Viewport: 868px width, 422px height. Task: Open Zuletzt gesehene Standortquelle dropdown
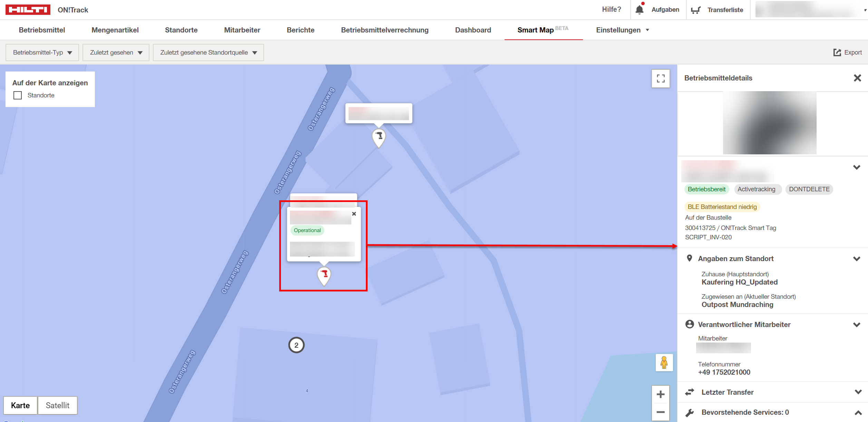(208, 52)
